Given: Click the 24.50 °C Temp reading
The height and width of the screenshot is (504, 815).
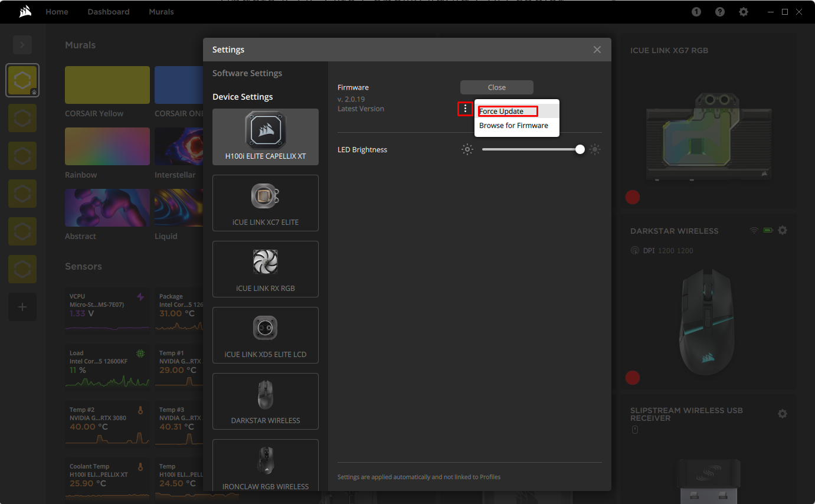Looking at the screenshot, I should (x=177, y=483).
